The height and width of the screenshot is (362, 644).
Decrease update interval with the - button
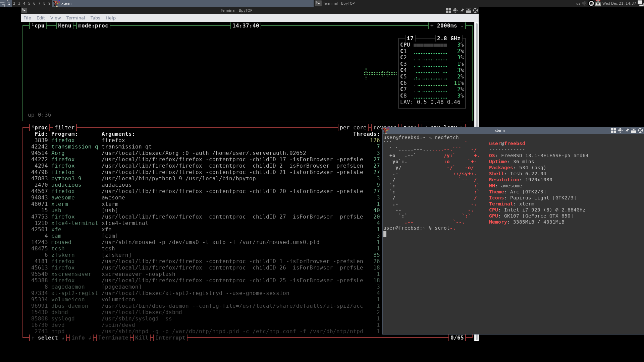(x=462, y=26)
